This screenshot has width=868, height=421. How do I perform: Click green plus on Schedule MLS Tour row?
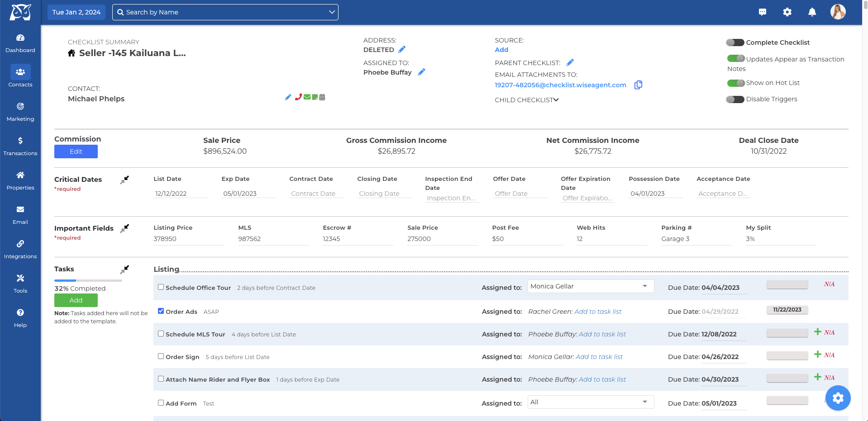(x=817, y=332)
